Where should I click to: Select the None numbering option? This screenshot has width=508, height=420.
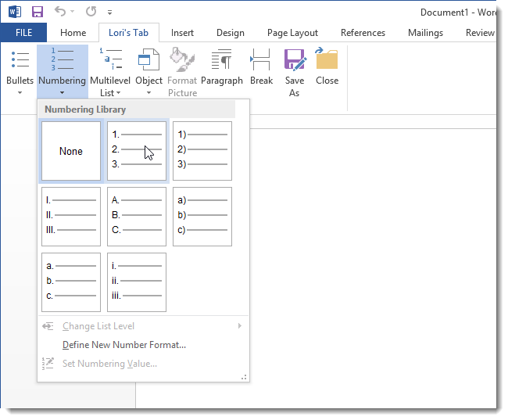pyautogui.click(x=71, y=151)
